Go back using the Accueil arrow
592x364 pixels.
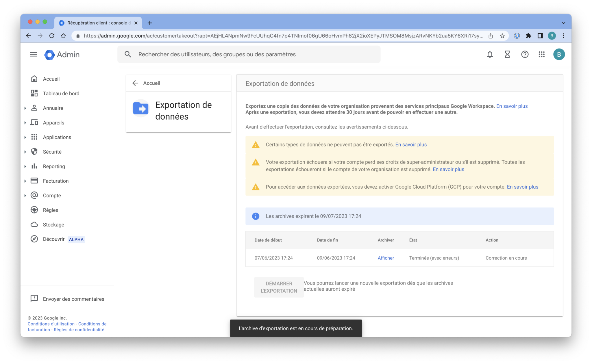tap(135, 83)
